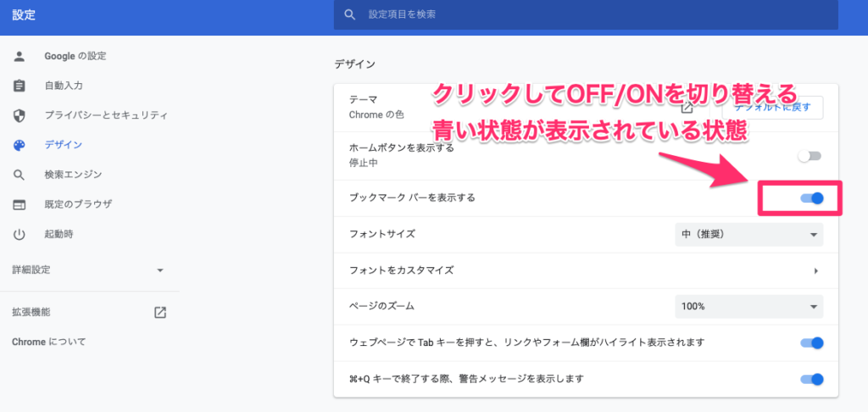Click the magnifier icon beside 検索エンジン
The height and width of the screenshot is (412, 868).
[x=19, y=175]
